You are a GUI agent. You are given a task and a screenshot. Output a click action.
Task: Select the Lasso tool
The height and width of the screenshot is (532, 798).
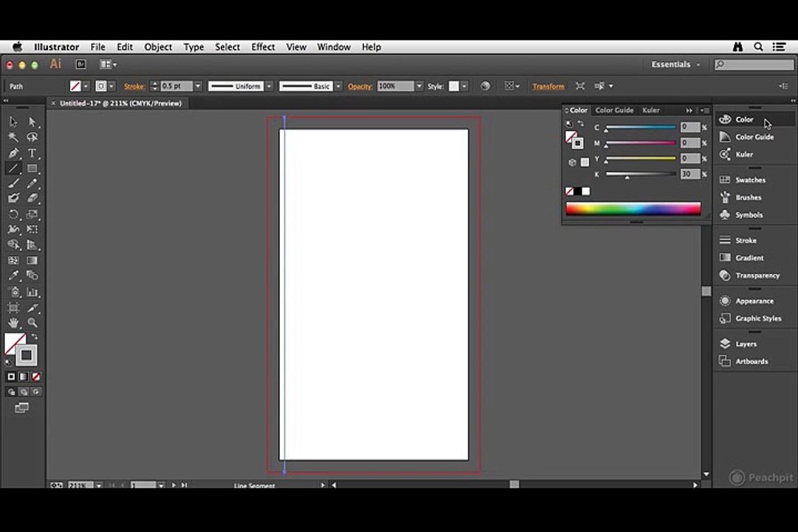tap(32, 137)
